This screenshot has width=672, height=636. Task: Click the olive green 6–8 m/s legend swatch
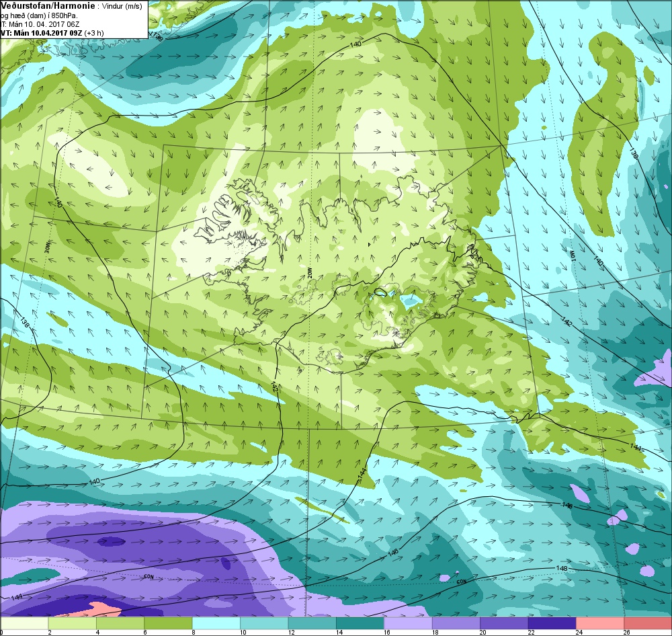point(168,623)
